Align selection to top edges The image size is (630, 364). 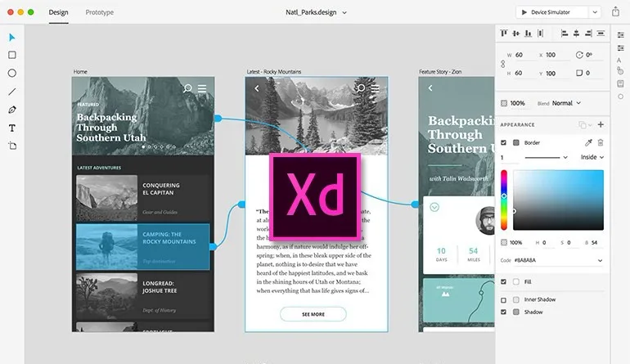click(x=504, y=33)
